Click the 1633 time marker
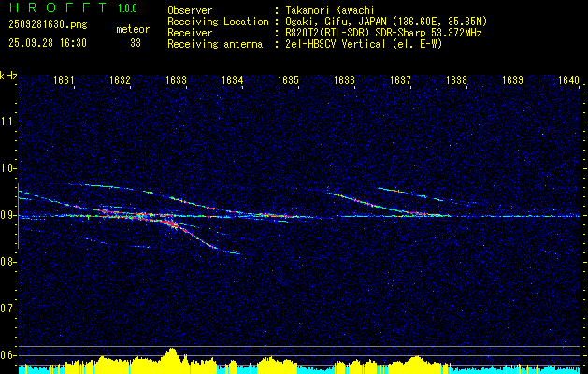 pos(176,79)
